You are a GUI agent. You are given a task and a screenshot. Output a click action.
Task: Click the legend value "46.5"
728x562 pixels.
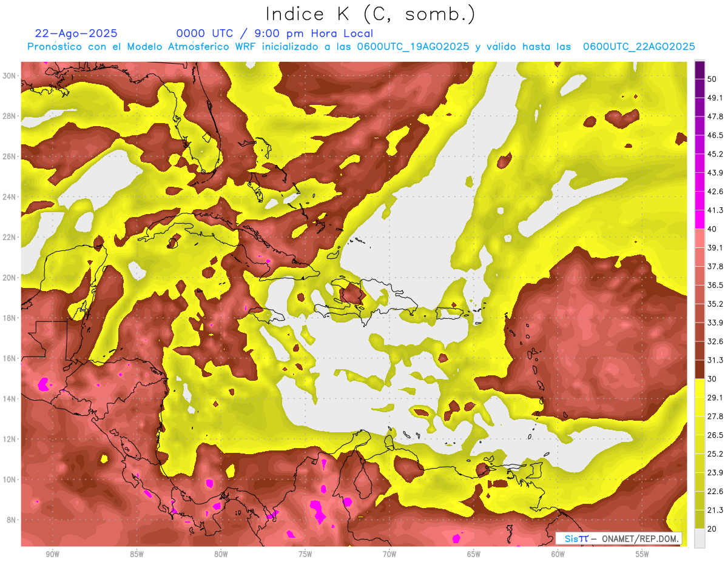coord(716,136)
